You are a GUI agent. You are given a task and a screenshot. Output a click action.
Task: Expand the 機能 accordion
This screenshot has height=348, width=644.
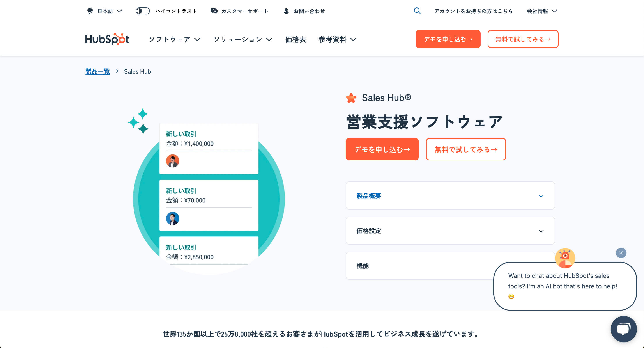[x=419, y=266]
